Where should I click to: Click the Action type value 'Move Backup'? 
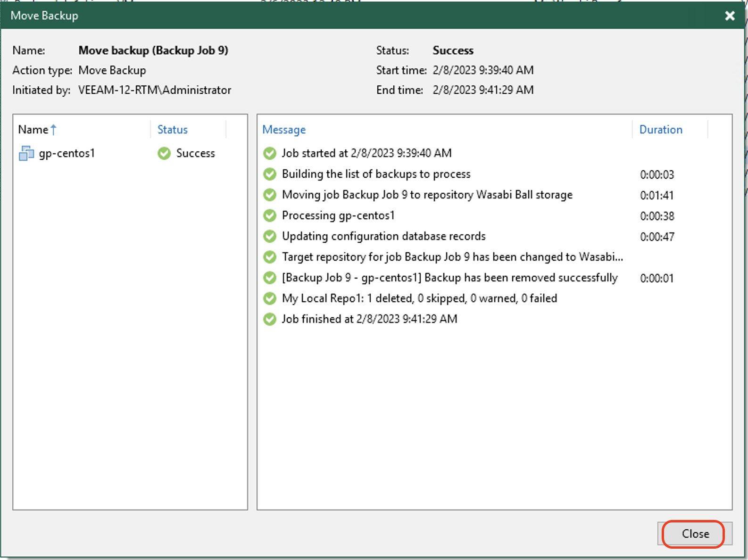[x=112, y=70]
